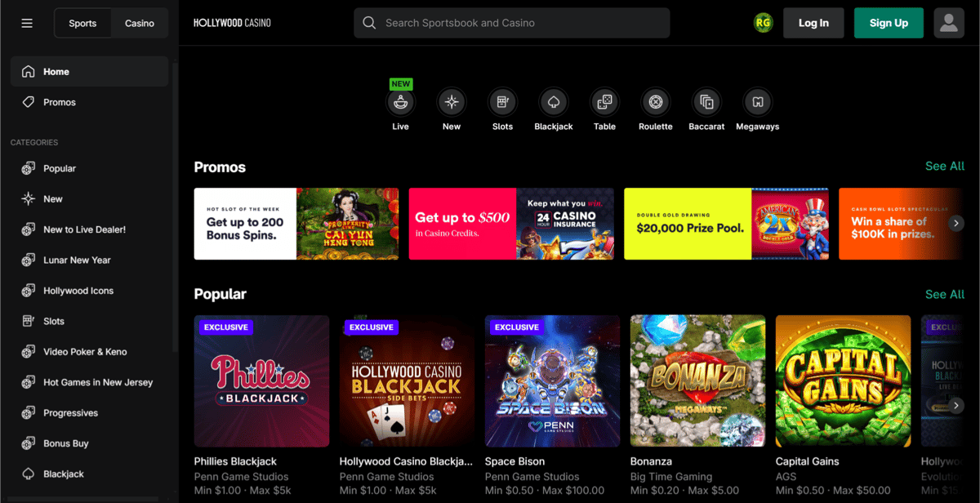Click the New to Live Dealer icon
The height and width of the screenshot is (503, 980).
[x=29, y=229]
